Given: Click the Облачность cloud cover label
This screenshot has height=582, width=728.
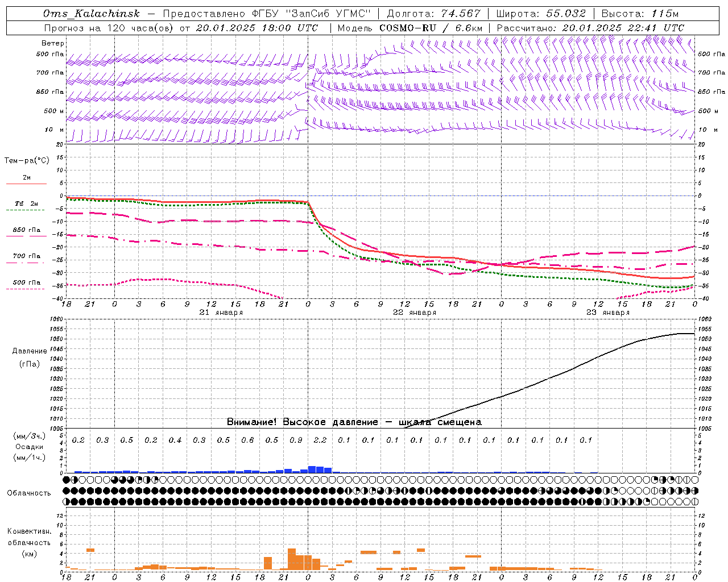Looking at the screenshot, I should (x=29, y=493).
